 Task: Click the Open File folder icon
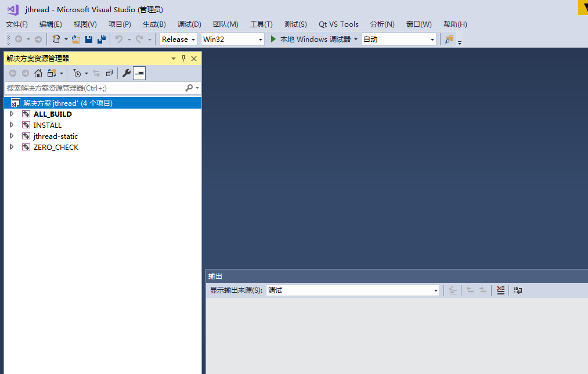coord(76,39)
